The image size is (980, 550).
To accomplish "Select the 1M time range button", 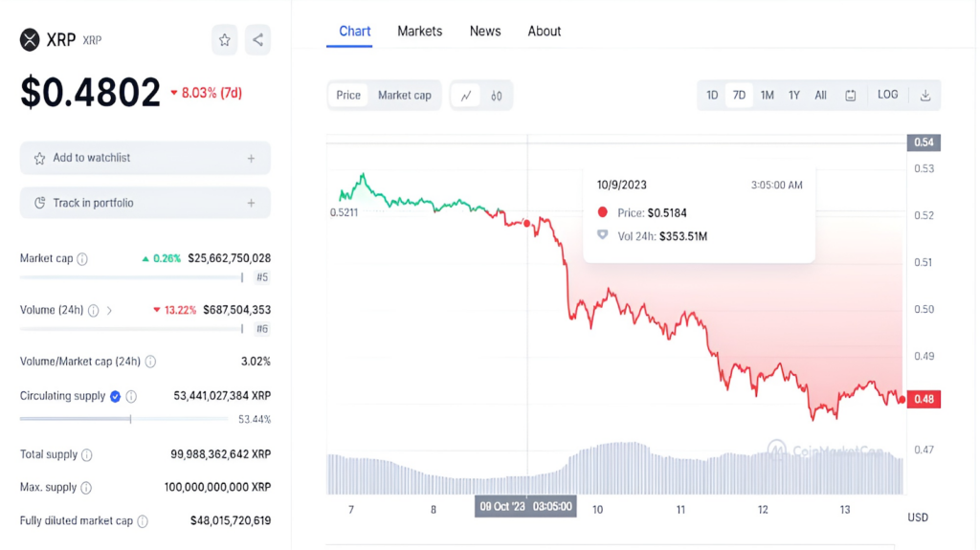I will [767, 96].
